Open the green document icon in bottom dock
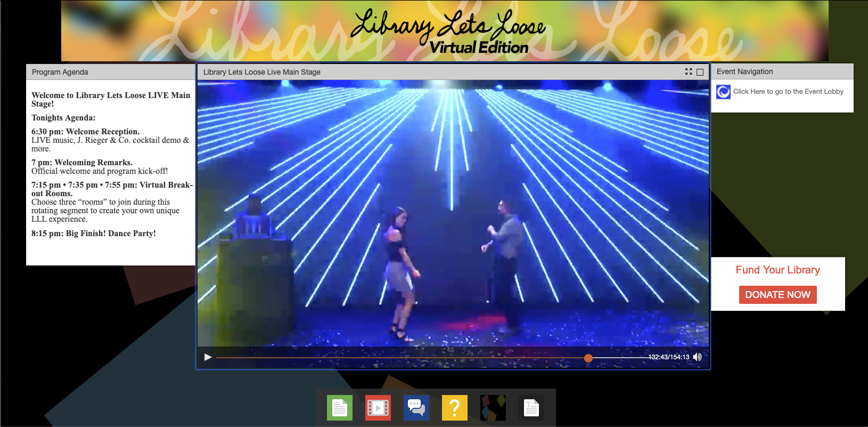 [x=340, y=408]
